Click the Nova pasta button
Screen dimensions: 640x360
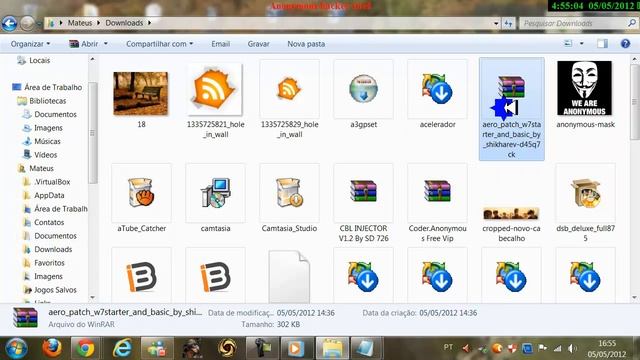point(306,44)
